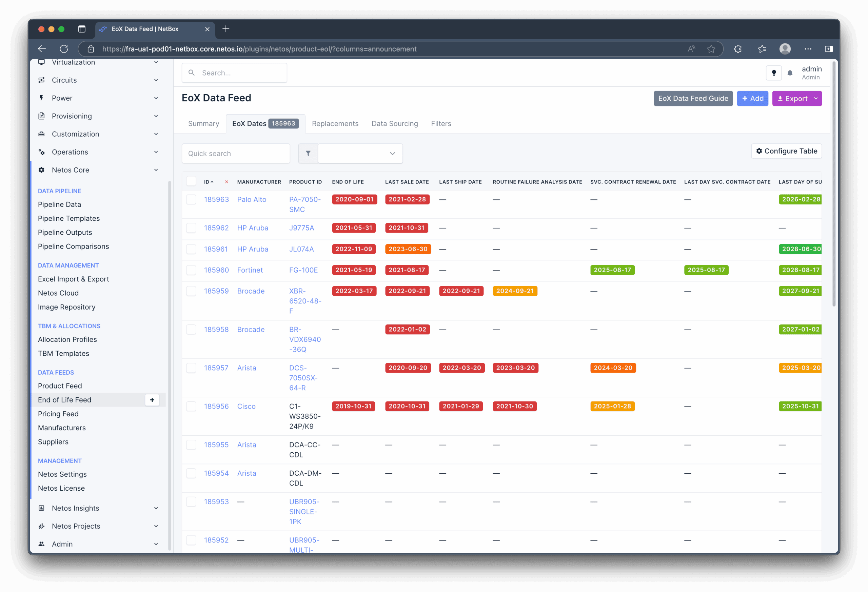Expand the Circuits menu chevron

pyautogui.click(x=156, y=80)
